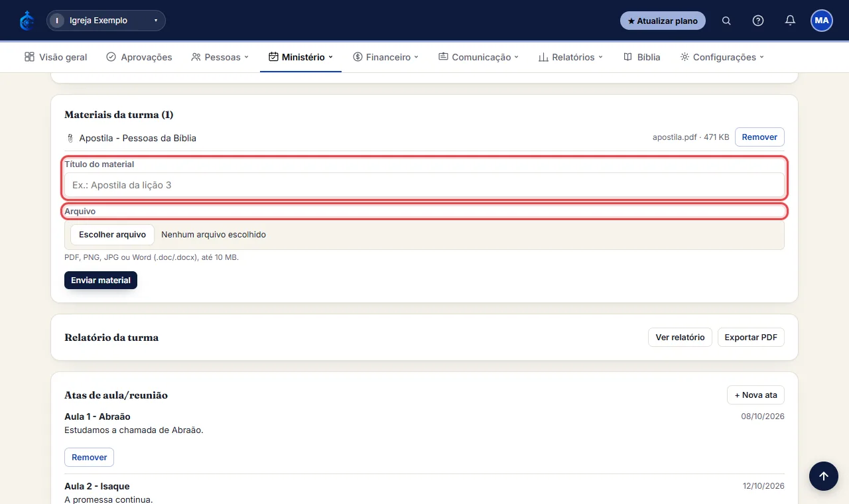Click the app logo icon
Screen dimensions: 849x504
[27, 21]
